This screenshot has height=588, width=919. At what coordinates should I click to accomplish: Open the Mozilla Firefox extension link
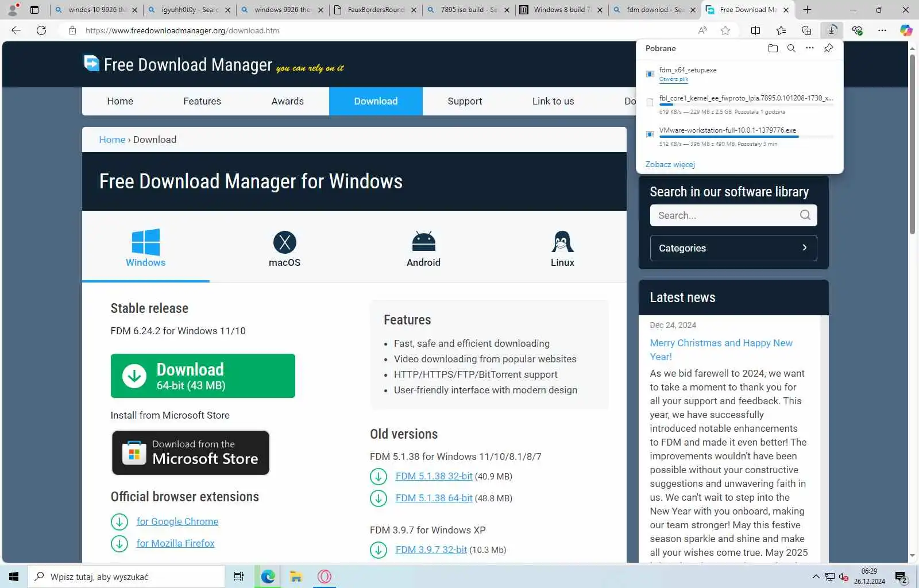(175, 543)
